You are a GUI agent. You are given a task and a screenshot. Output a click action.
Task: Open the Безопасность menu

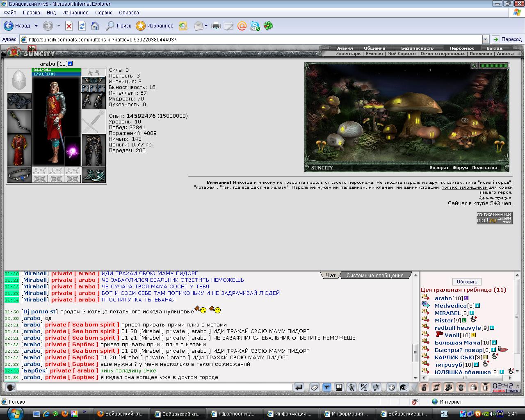pos(417,48)
